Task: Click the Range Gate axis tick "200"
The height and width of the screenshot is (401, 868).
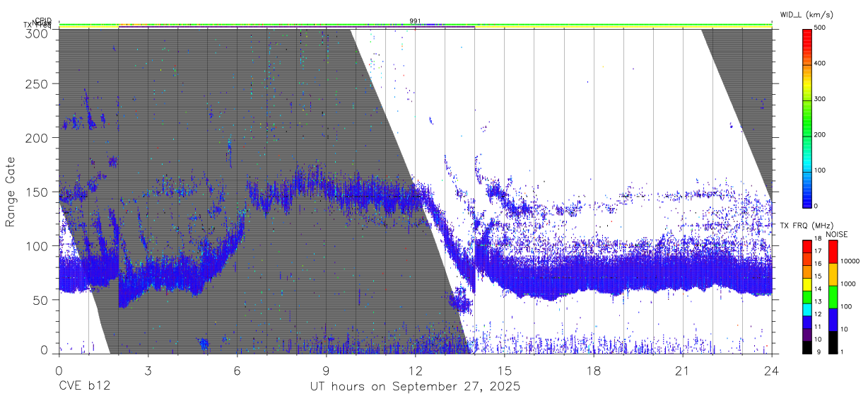Action: [37, 138]
